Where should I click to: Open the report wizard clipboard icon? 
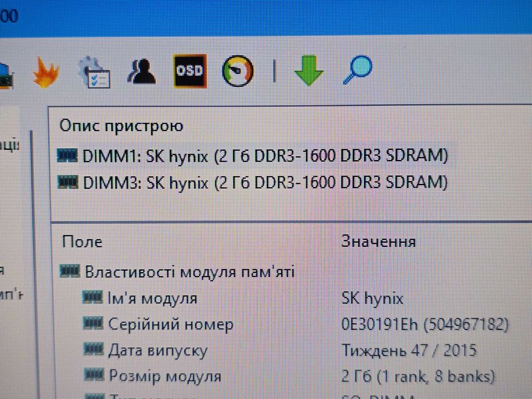[x=95, y=72]
